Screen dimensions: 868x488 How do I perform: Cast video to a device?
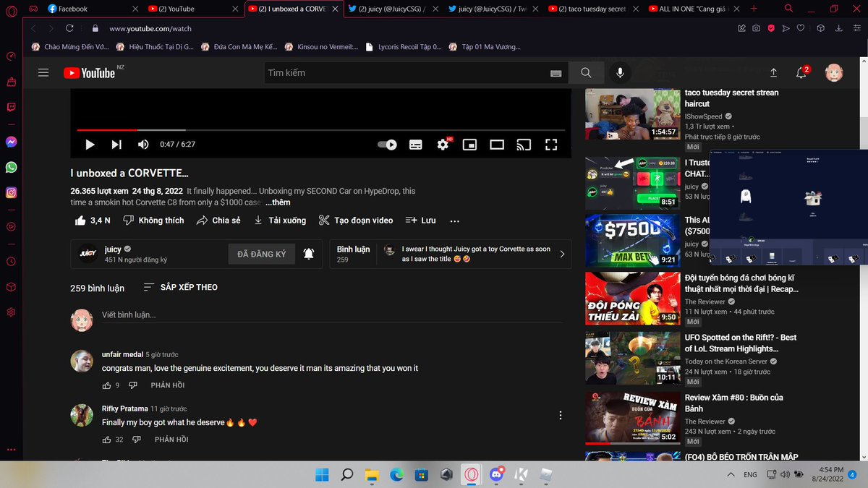pyautogui.click(x=524, y=145)
